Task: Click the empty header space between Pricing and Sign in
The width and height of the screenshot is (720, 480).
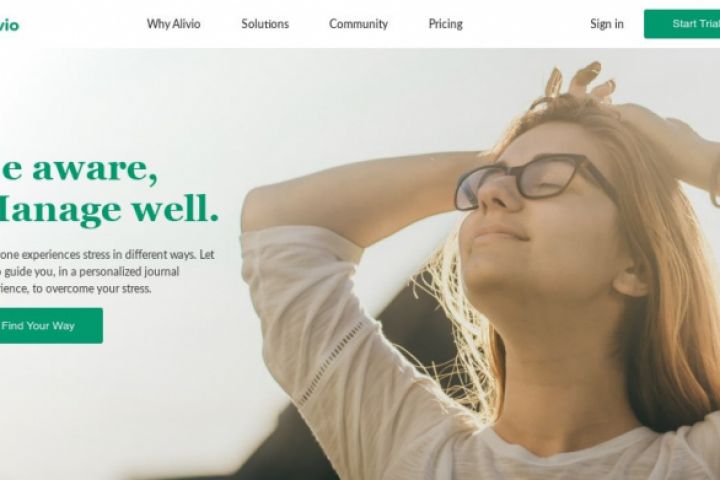Action: (526, 24)
